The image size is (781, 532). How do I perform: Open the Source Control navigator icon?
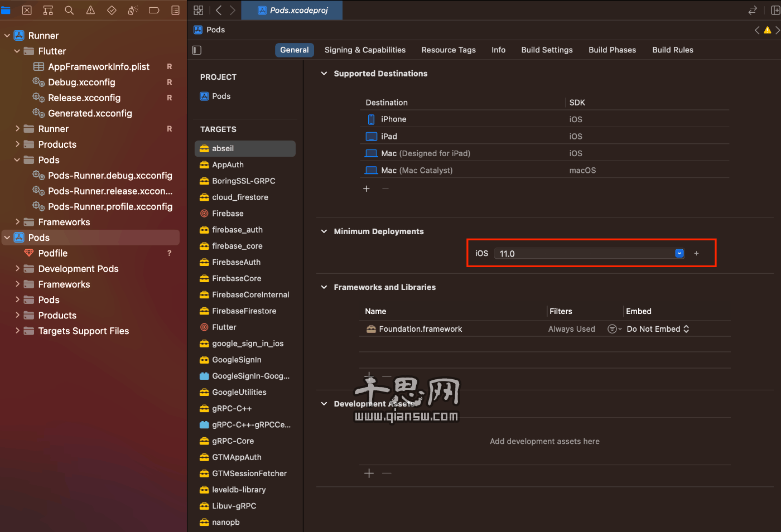tap(27, 10)
